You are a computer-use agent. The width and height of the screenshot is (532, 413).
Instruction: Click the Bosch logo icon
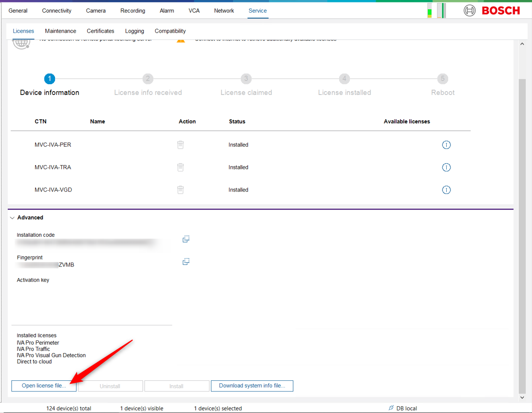[x=470, y=11]
